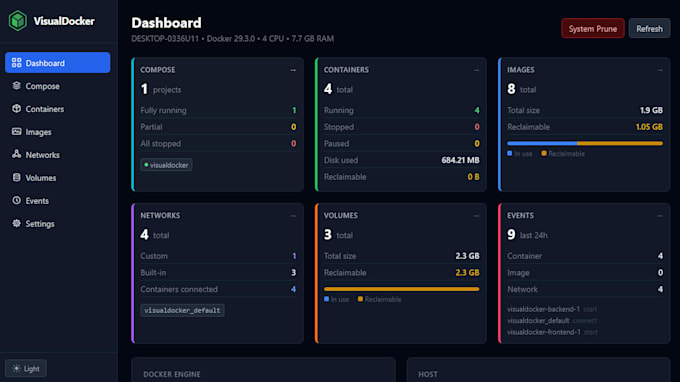The image size is (680, 382).
Task: Click orange Reclaimable swatch in Images card
Action: [543, 153]
